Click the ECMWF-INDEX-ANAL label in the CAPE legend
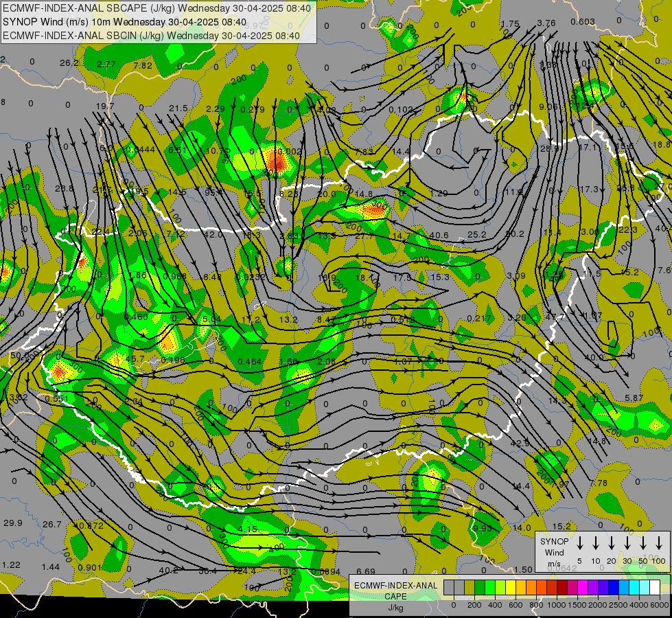Screen dimensions: 672x618 coord(395,586)
